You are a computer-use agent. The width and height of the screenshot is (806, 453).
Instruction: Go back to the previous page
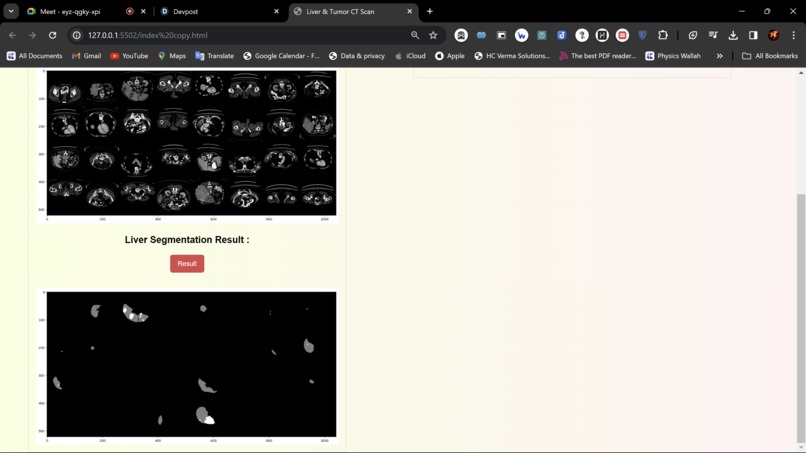point(12,35)
